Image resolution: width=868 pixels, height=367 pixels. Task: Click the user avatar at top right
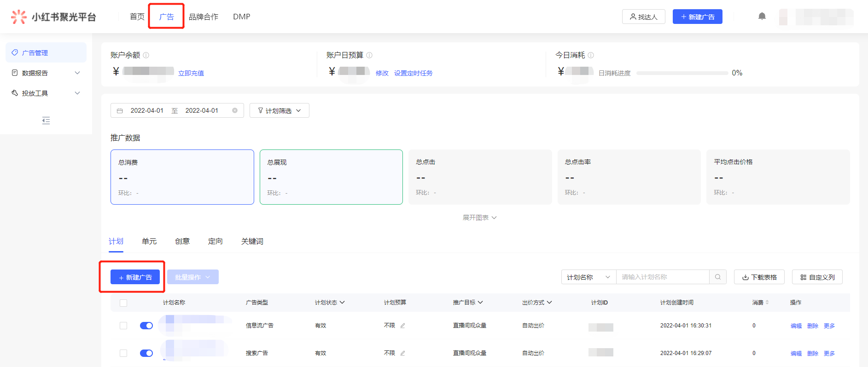point(783,17)
